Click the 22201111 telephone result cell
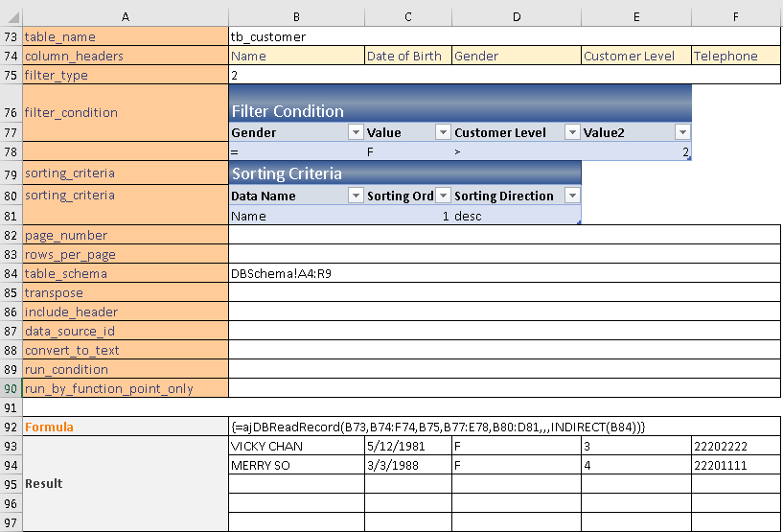This screenshot has width=783, height=532. click(736, 465)
